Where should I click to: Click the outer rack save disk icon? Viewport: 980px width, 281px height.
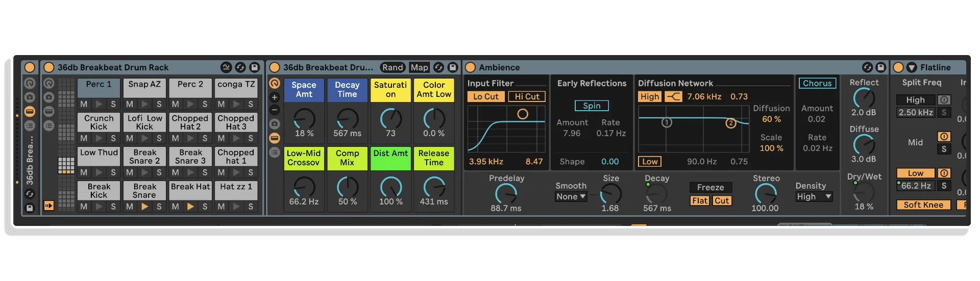tap(30, 208)
